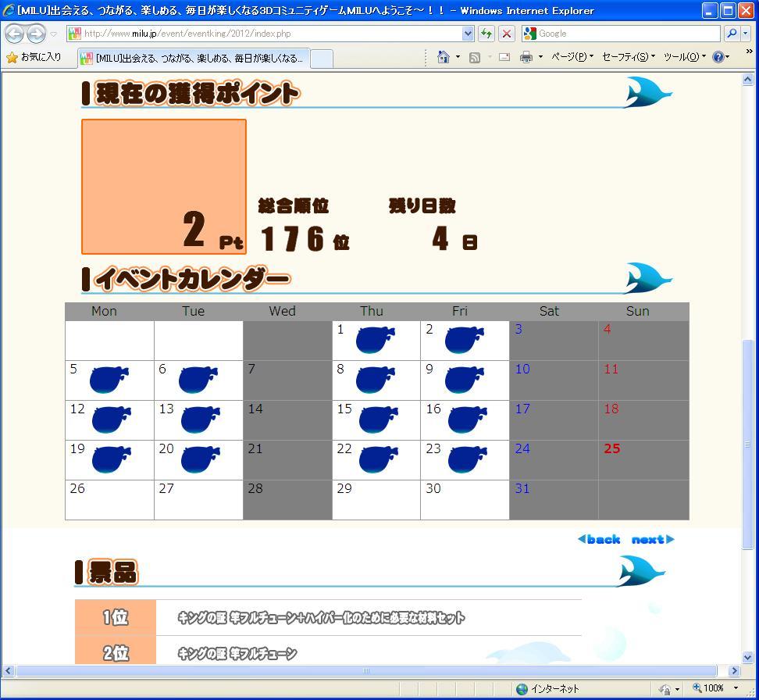The height and width of the screenshot is (700, 759).
Task: Click the インターネット security zone indicator
Action: coord(548,689)
